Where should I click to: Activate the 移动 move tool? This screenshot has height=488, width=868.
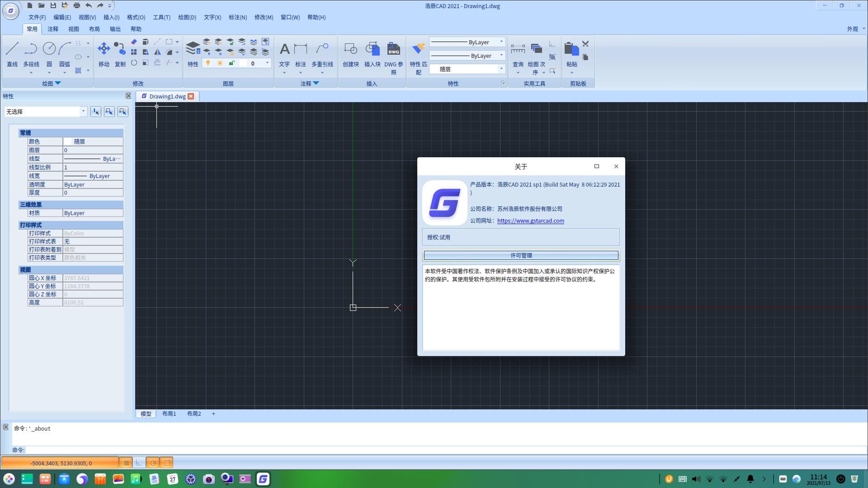[104, 53]
